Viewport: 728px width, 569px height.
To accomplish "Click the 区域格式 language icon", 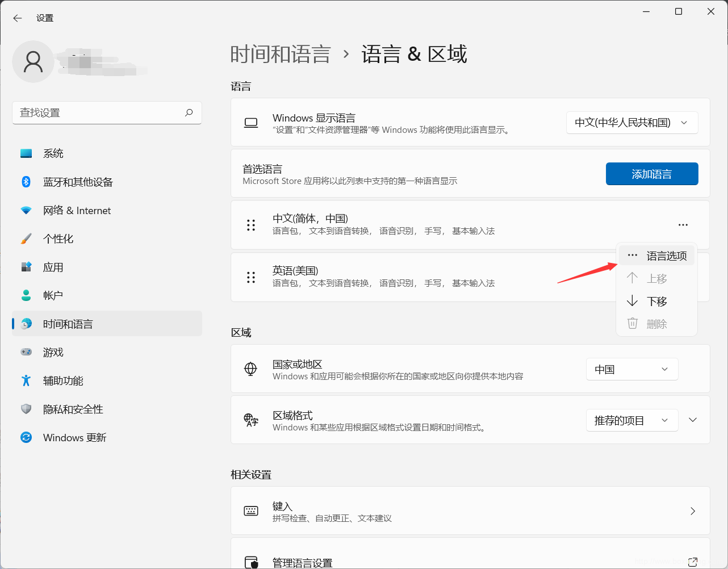I will pyautogui.click(x=251, y=420).
